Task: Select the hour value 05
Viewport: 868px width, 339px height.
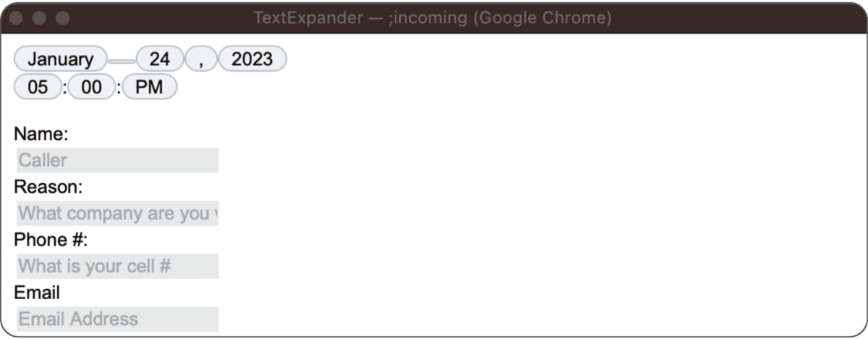Action: [38, 88]
